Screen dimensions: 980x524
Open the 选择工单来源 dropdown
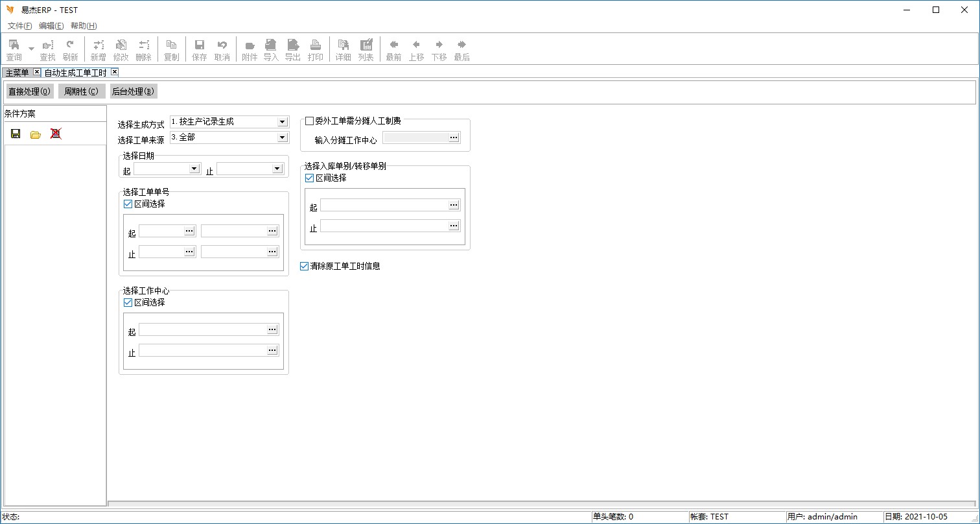pos(282,137)
